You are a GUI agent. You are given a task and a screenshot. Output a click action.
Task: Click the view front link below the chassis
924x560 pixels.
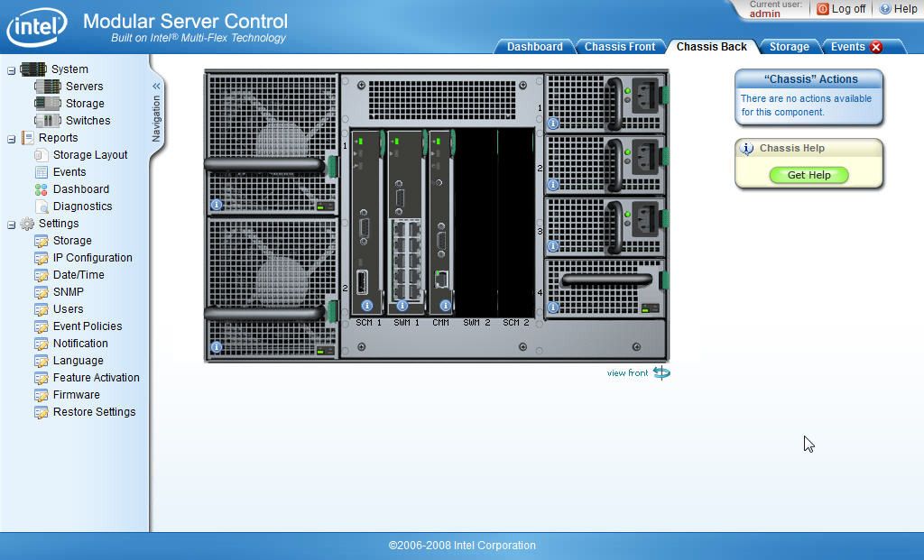click(x=628, y=372)
